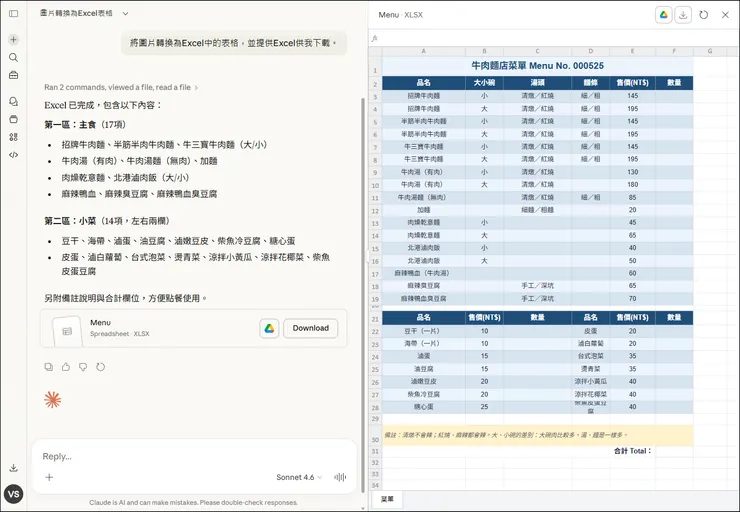
Task: Copy the response with copy icon
Action: coord(49,367)
